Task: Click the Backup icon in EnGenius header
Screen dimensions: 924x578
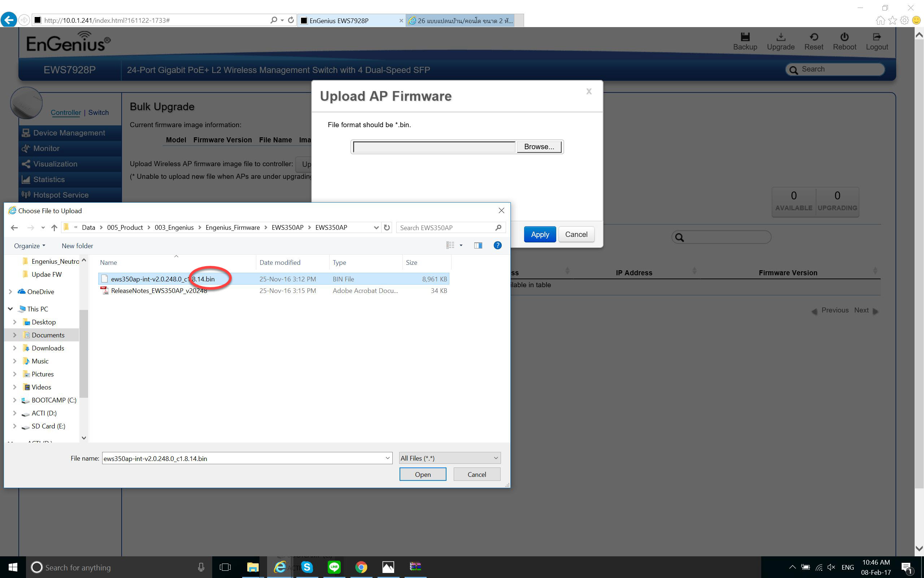Action: (x=745, y=37)
